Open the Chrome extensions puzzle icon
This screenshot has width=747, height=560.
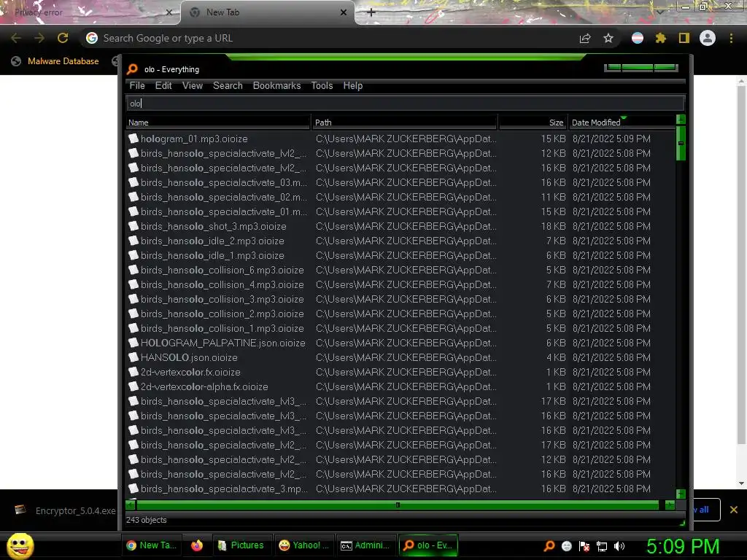pos(660,38)
